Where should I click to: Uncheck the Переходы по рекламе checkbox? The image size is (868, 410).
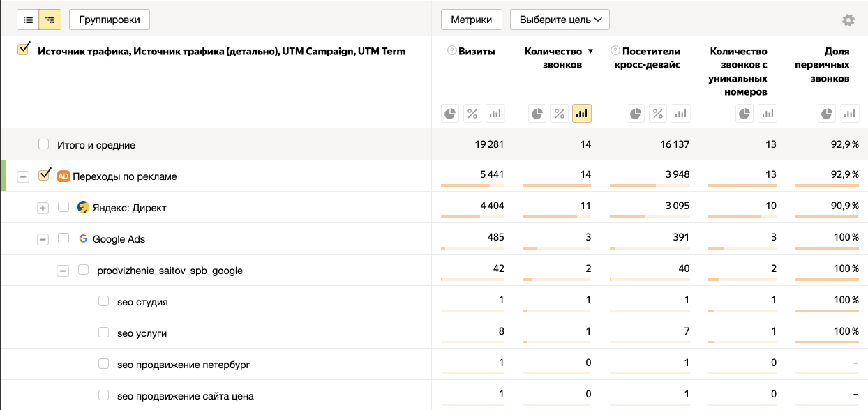(x=44, y=175)
